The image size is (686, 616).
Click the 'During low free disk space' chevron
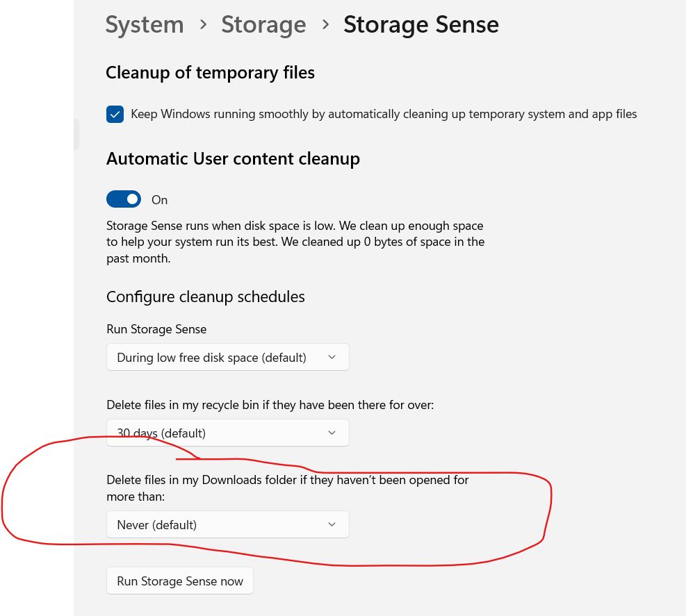(x=332, y=358)
